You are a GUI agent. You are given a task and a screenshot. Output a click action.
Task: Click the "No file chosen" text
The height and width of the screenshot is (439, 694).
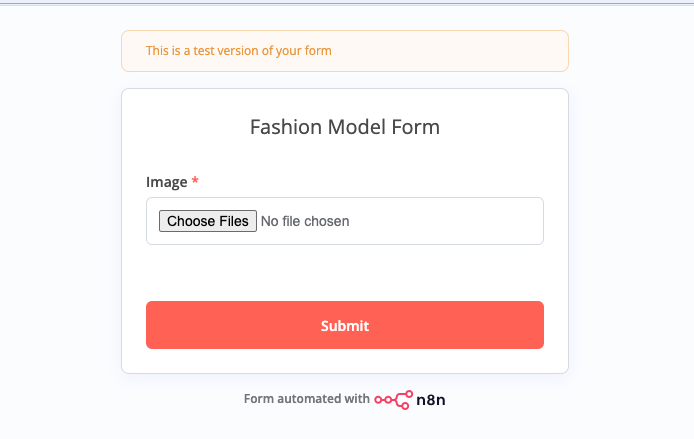[305, 221]
